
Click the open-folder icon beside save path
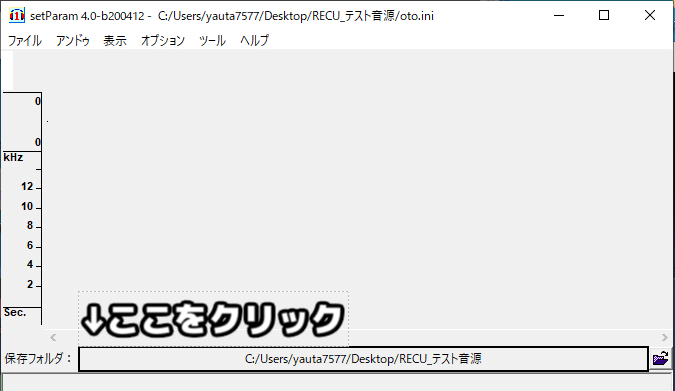click(660, 358)
